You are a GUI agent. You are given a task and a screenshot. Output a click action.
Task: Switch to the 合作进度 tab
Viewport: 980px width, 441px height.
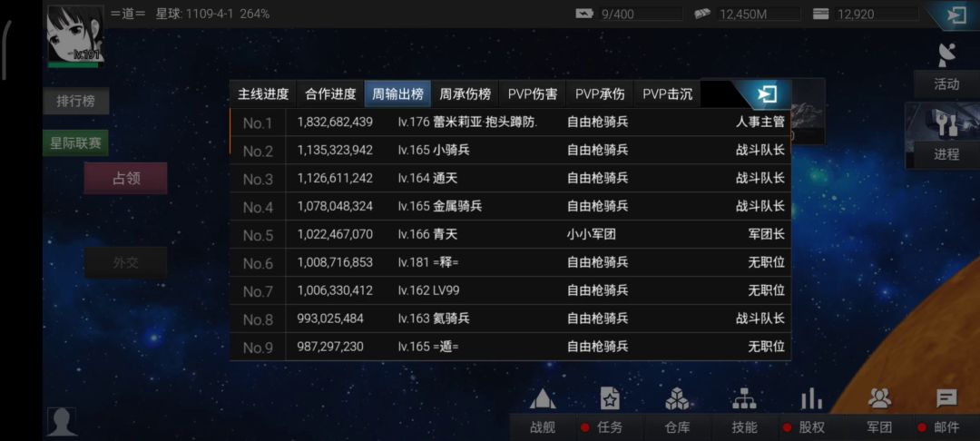point(330,94)
